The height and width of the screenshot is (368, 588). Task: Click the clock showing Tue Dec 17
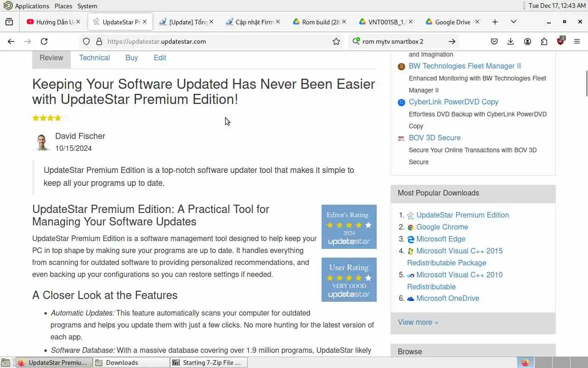(x=557, y=6)
